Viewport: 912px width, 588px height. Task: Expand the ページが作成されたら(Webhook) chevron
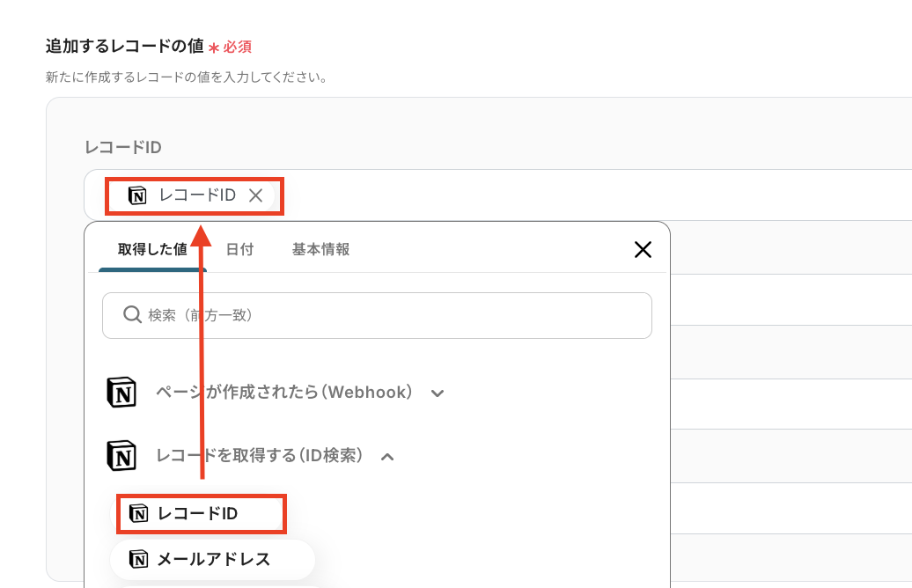(x=437, y=393)
